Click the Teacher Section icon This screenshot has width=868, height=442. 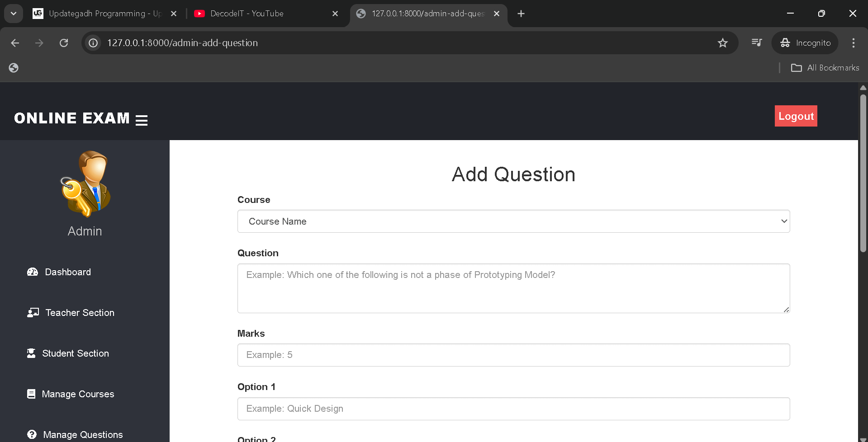32,312
